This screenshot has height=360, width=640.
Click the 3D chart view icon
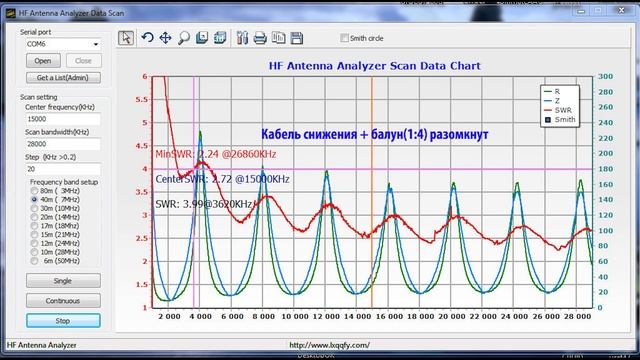pos(220,38)
